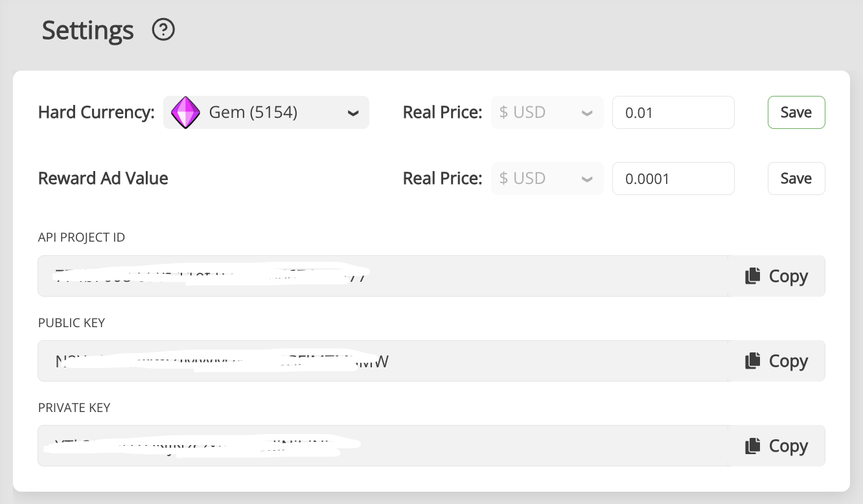Open the Settings help question mark
The width and height of the screenshot is (863, 504).
coord(163,30)
